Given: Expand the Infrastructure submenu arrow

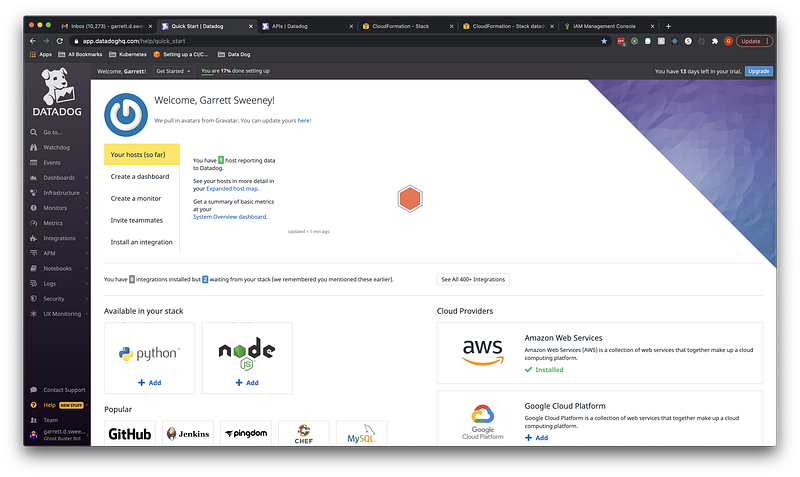Looking at the screenshot, I should click(87, 193).
